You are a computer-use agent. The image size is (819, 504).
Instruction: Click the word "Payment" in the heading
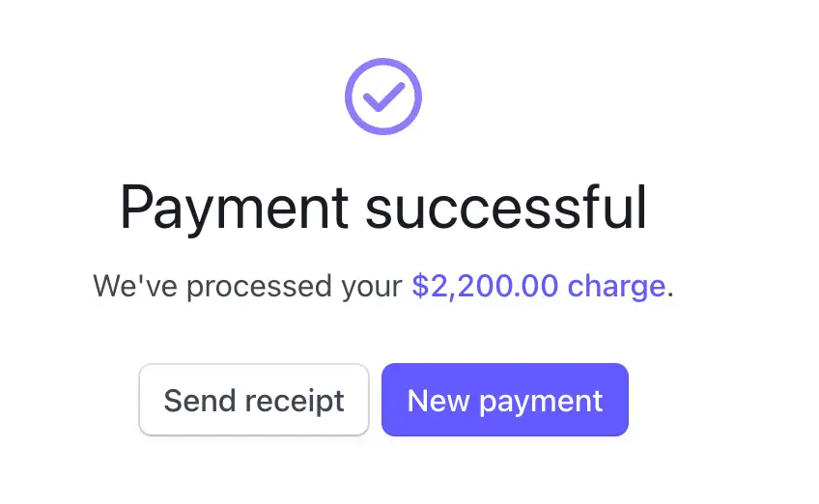[234, 207]
